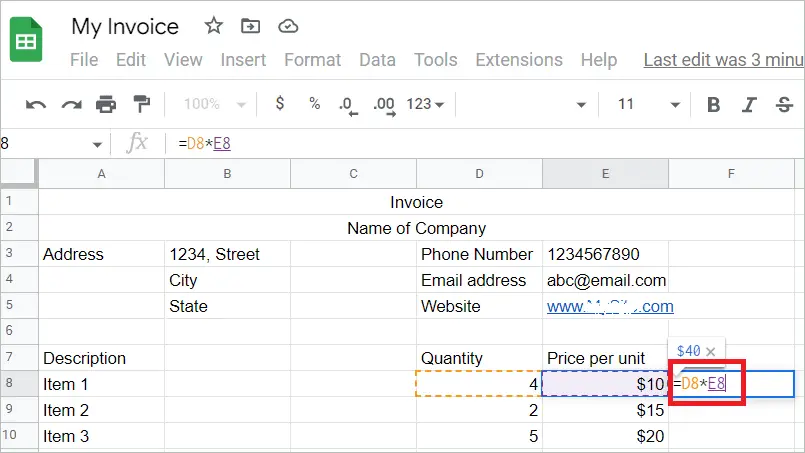Select column E header
Viewport: 805px width, 453px height.
[605, 174]
